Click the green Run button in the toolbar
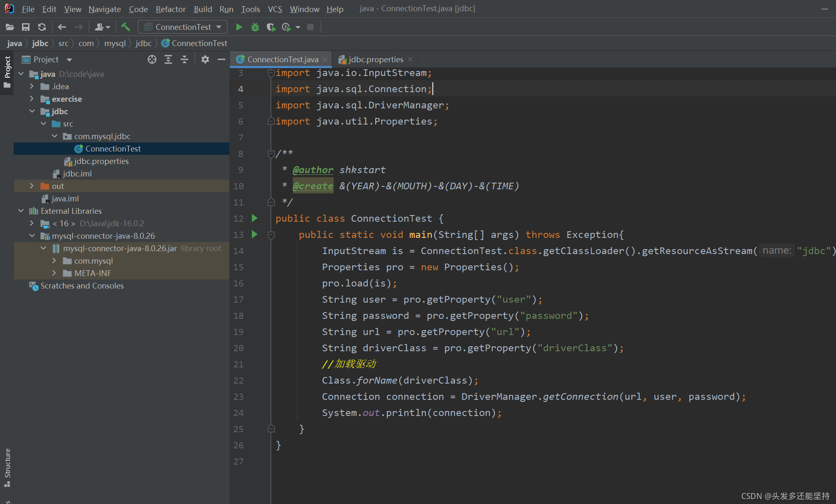Image resolution: width=836 pixels, height=504 pixels. click(x=239, y=27)
